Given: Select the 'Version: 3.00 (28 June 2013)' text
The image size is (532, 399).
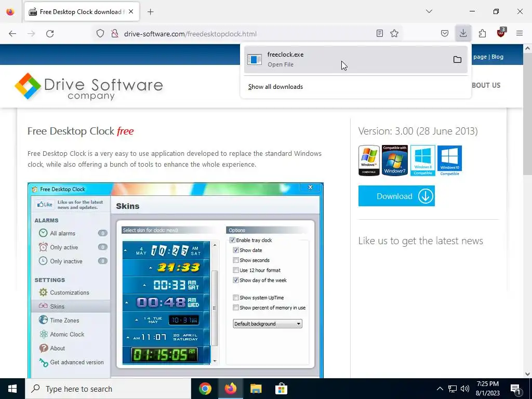Looking at the screenshot, I should coord(418,131).
